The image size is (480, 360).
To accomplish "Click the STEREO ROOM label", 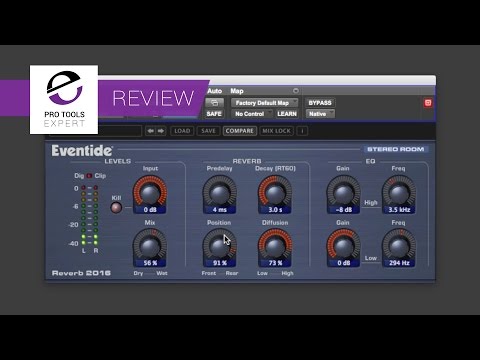I will point(395,149).
